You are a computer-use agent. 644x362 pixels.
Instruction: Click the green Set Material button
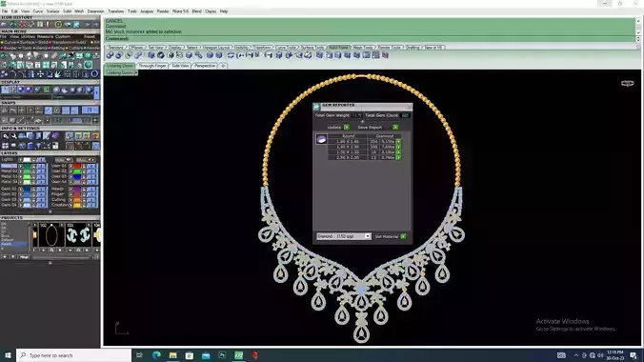pos(403,236)
